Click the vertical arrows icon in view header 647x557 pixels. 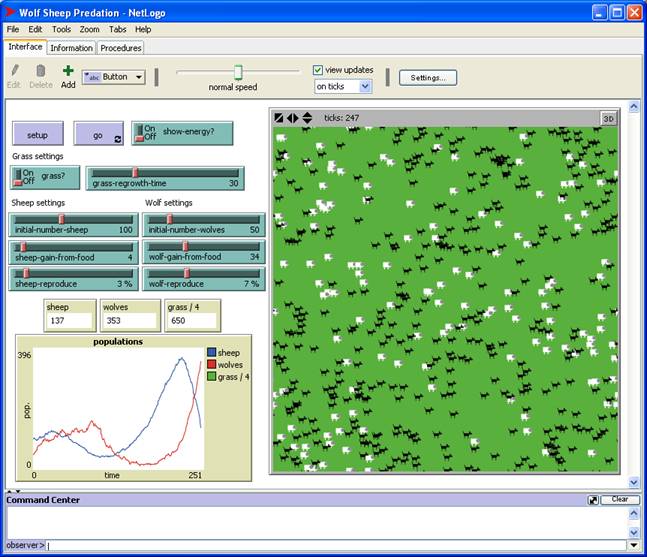click(x=307, y=118)
